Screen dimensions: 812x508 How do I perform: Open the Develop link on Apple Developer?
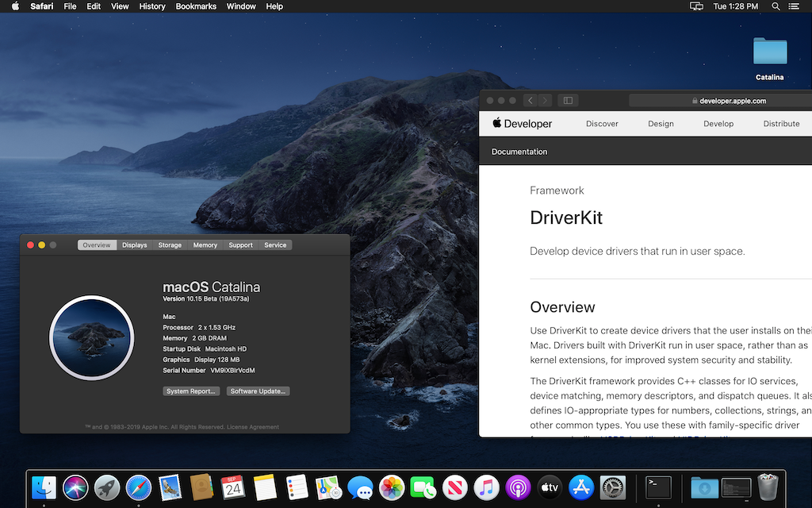(718, 124)
